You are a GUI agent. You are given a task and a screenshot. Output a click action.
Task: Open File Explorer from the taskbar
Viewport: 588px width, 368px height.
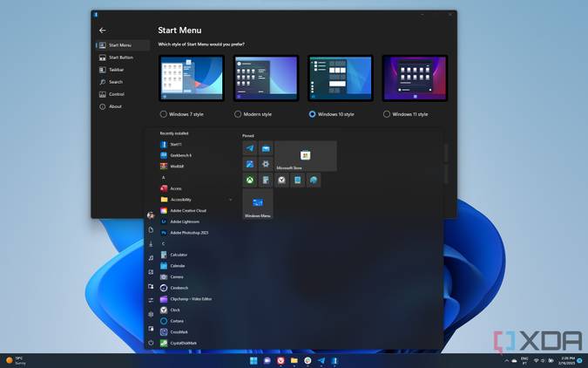point(294,361)
